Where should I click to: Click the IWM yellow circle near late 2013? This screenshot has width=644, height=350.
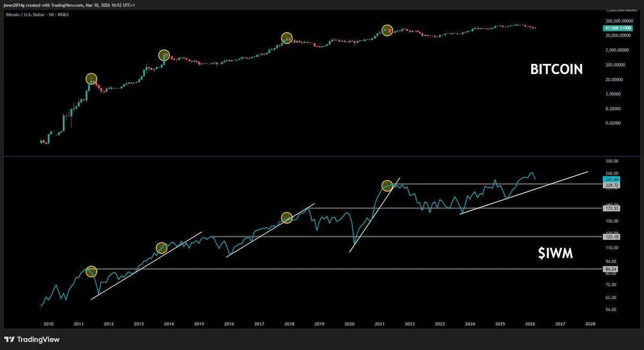[162, 247]
